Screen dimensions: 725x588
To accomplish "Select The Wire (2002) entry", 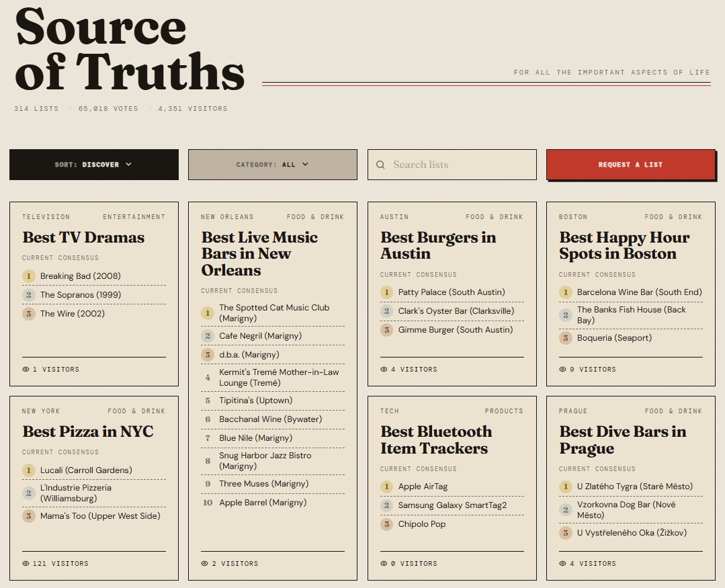I will coord(94,314).
